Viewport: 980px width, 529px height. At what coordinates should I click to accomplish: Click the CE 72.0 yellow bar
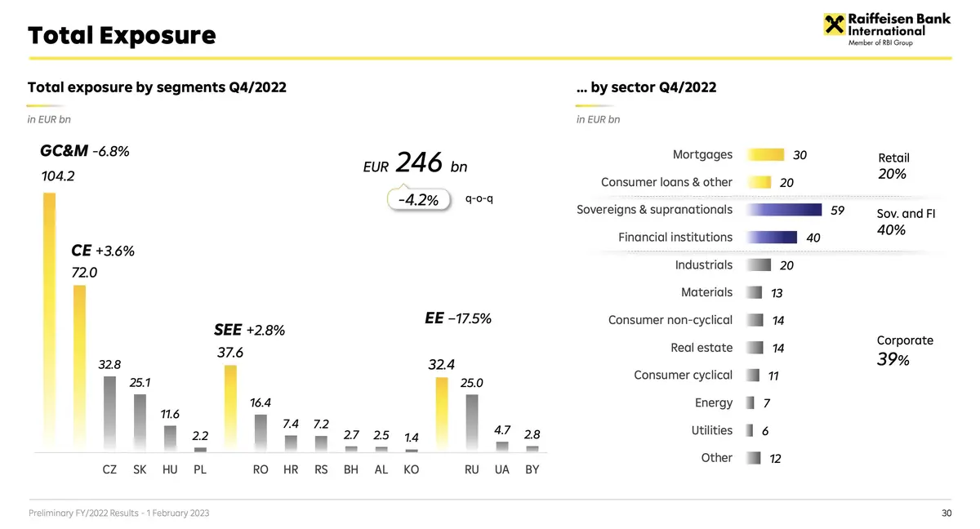(79, 367)
